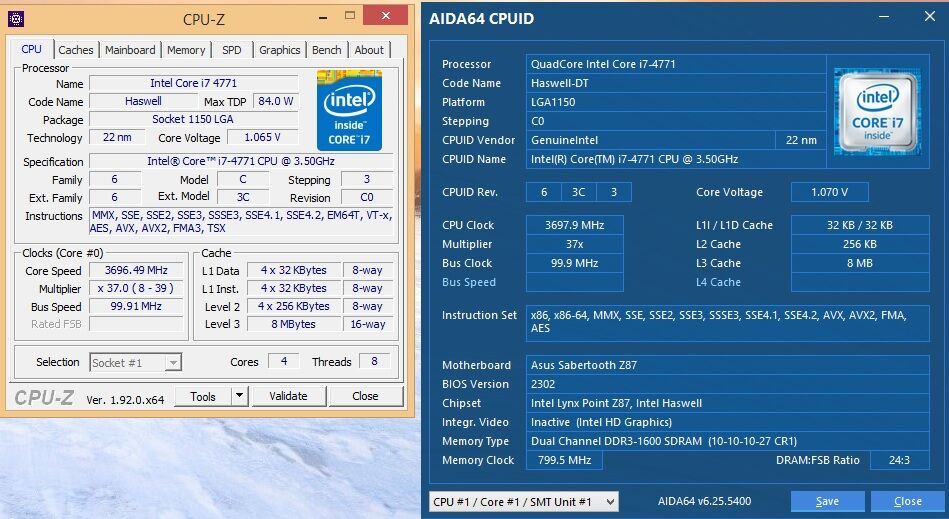Click the Package value Socket 1150 LGA
Screen dimensions: 949x519
pyautogui.click(x=194, y=119)
